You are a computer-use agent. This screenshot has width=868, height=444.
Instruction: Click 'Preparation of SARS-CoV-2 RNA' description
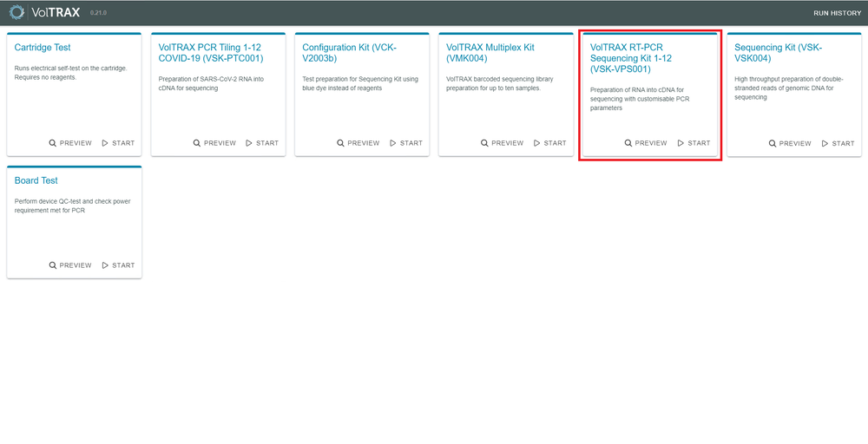[x=211, y=84]
